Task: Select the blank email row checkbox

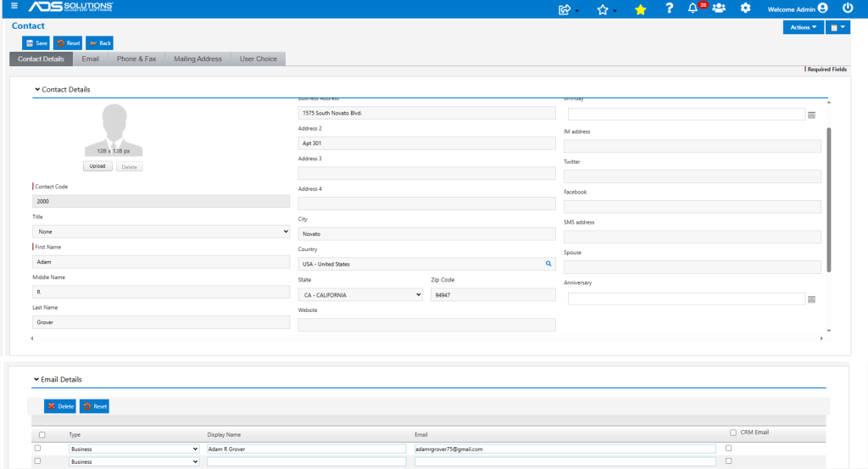Action: [37, 461]
